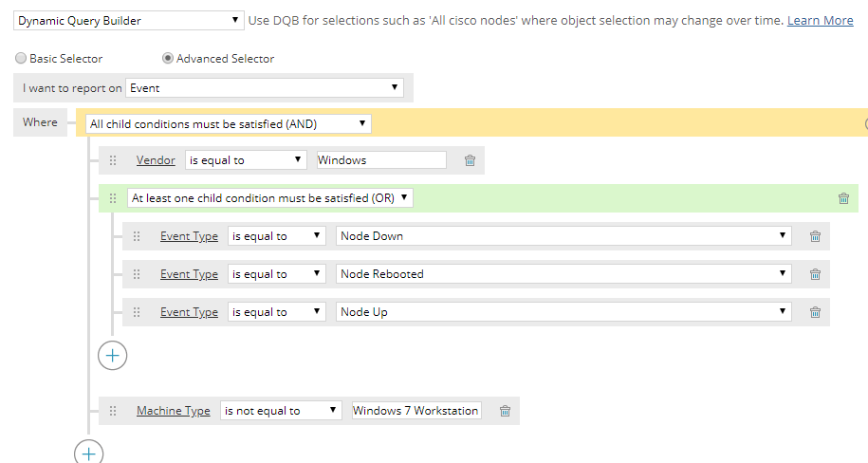This screenshot has width=868, height=463.
Task: Add condition inside the OR group
Action: click(x=113, y=355)
